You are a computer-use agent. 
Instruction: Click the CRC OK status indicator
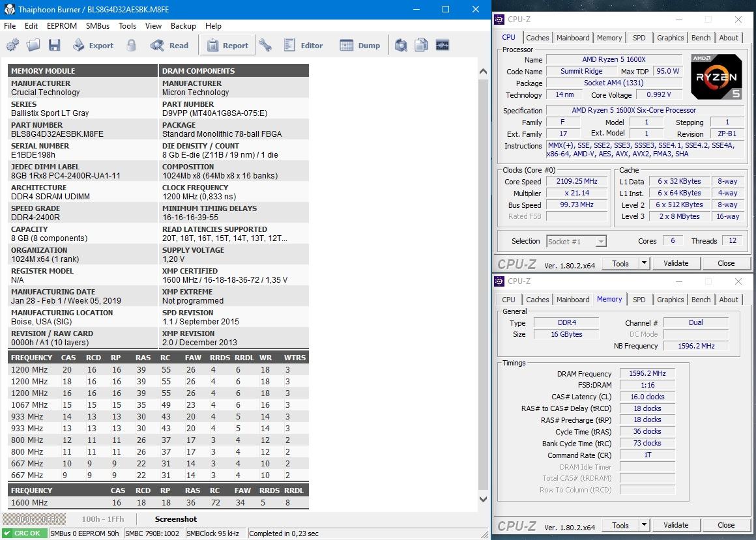[24, 533]
